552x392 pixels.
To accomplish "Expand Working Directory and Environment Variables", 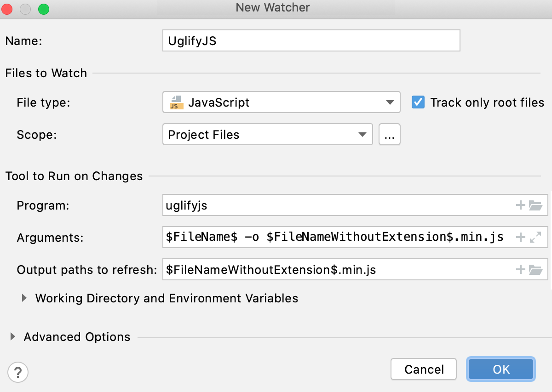I will (24, 298).
